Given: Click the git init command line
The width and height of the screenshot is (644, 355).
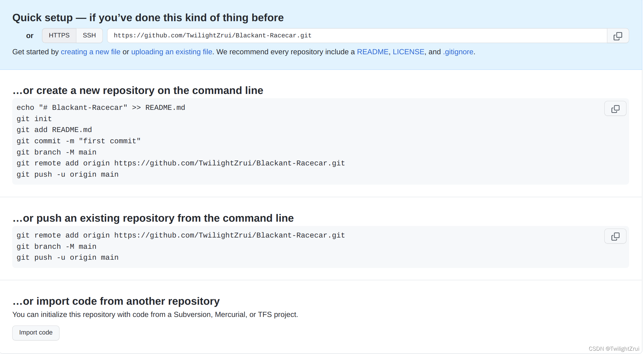Looking at the screenshot, I should [34, 119].
